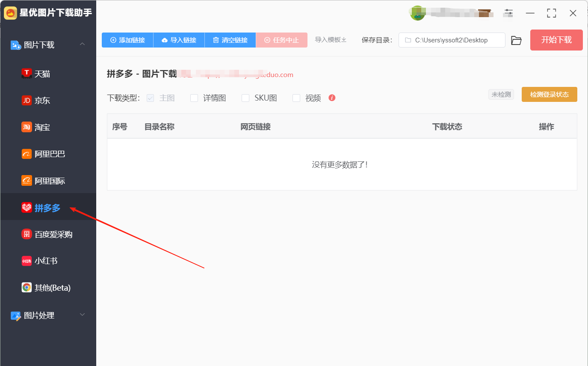Image resolution: width=588 pixels, height=366 pixels.
Task: Enable the 详情图 checkbox
Action: (194, 98)
